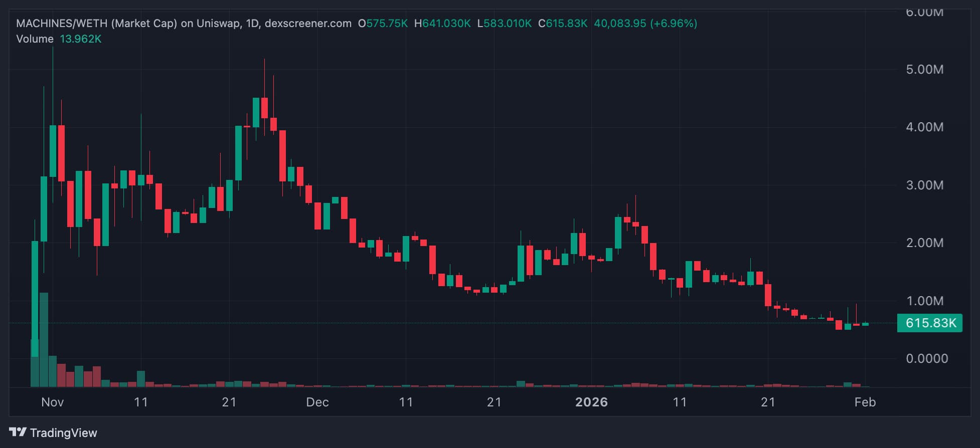Click the low price value L583.010K
Viewport: 980px width, 448px height.
[x=504, y=24]
